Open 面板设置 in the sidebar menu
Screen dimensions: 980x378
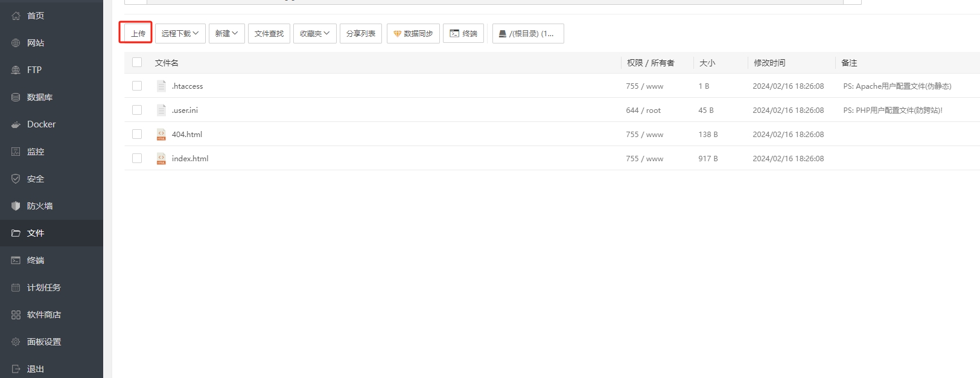coord(43,342)
